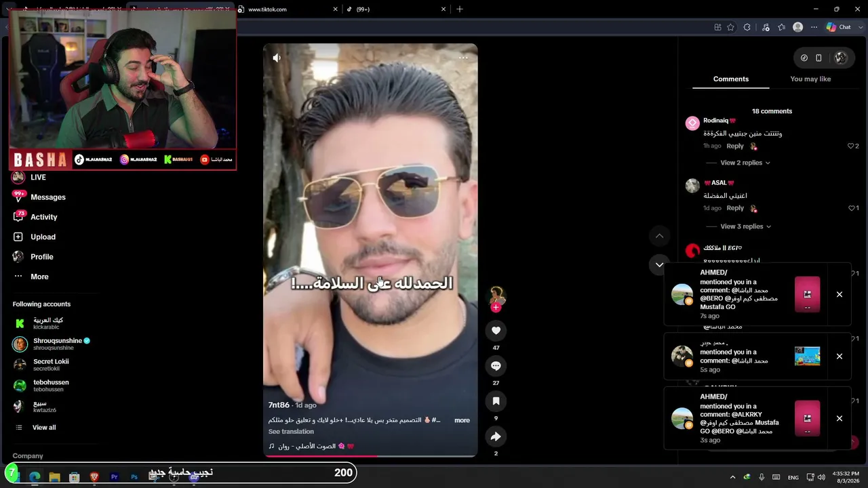Screen dimensions: 868x488
Task: Open creator 7nt86 profile name
Action: (x=279, y=405)
